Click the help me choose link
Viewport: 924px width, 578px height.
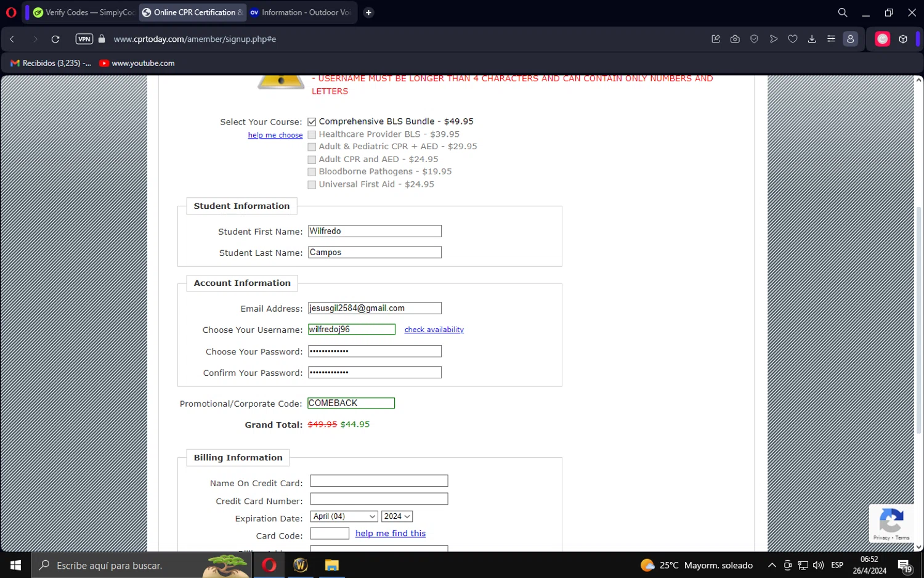(x=275, y=135)
